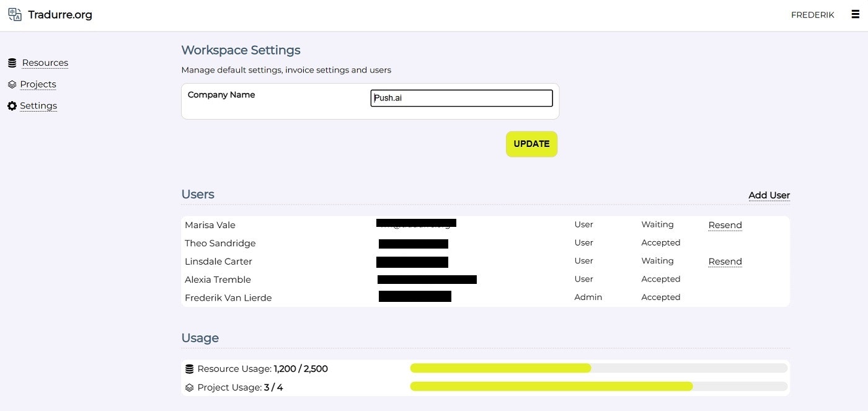Select the Alexia Tremble user name
Image resolution: width=868 pixels, height=411 pixels.
[x=218, y=280]
